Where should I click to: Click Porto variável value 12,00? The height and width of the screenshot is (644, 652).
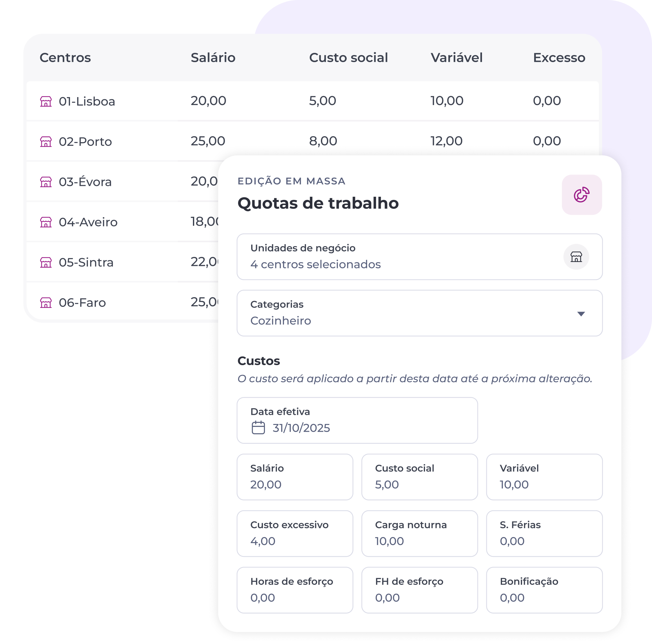coord(446,141)
